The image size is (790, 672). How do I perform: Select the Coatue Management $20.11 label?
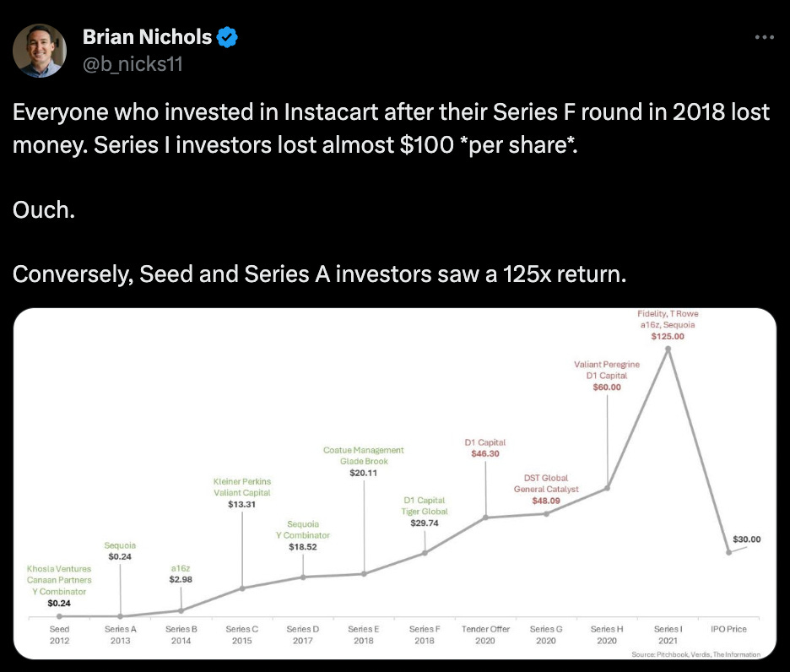coord(363,461)
